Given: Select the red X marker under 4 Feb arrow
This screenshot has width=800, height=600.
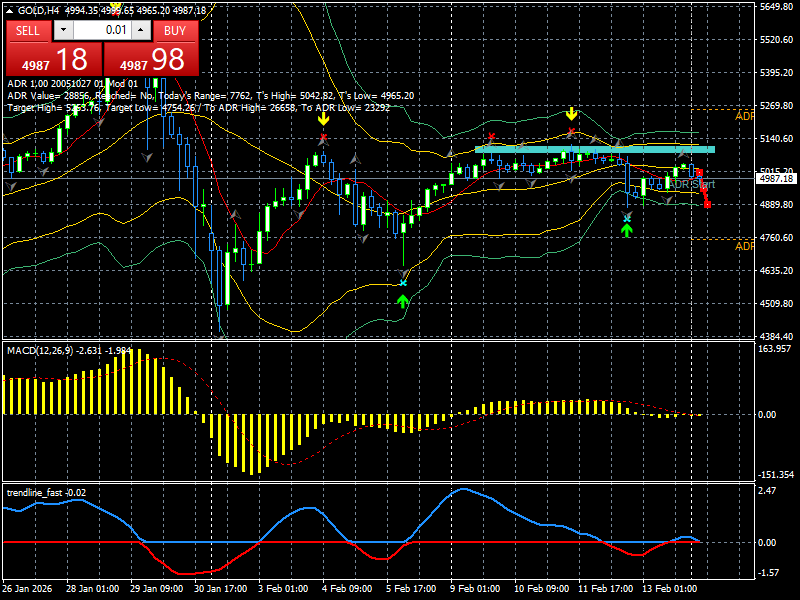Looking at the screenshot, I should coord(323,137).
